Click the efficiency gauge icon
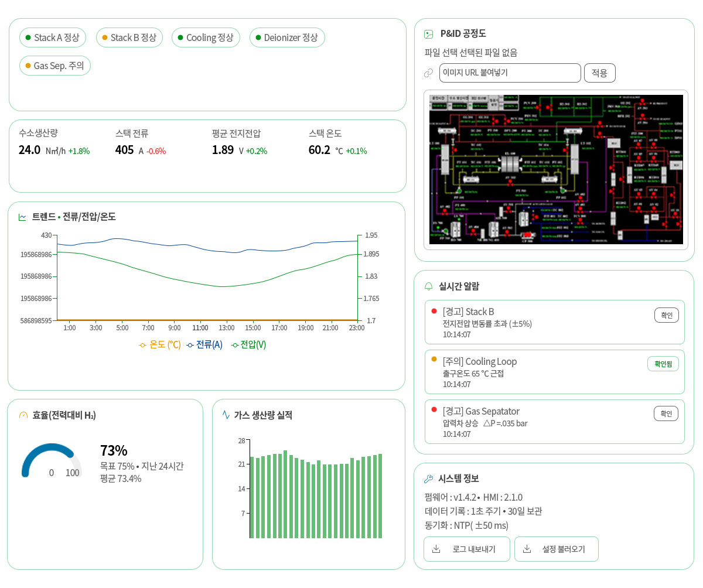 [x=23, y=415]
